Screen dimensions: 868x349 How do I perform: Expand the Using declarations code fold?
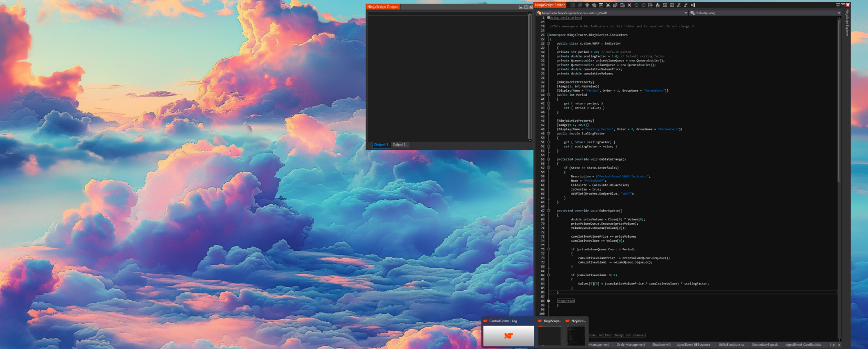click(x=549, y=17)
